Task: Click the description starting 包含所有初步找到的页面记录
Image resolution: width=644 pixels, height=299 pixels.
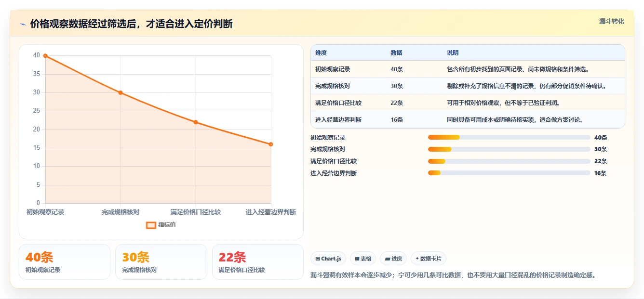Action: tap(518, 69)
